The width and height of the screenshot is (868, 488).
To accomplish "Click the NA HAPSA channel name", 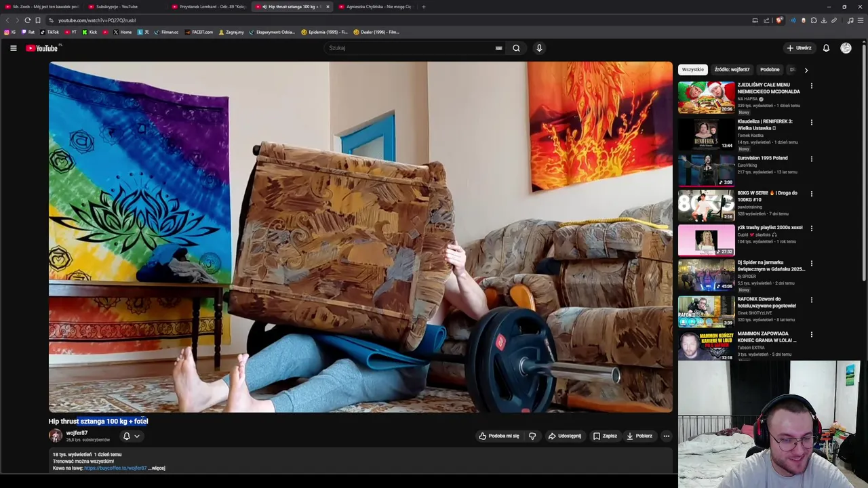I will pyautogui.click(x=747, y=99).
